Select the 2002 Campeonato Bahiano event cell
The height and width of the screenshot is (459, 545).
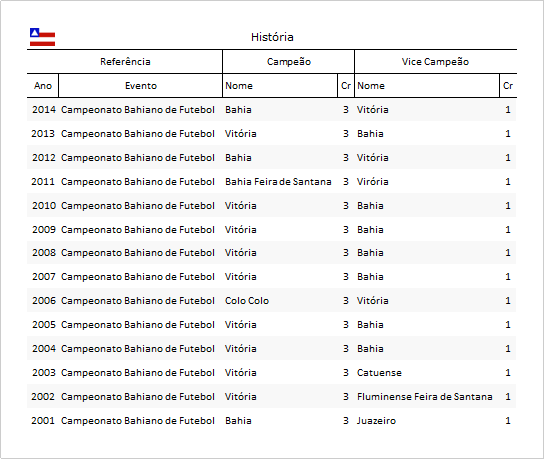138,397
